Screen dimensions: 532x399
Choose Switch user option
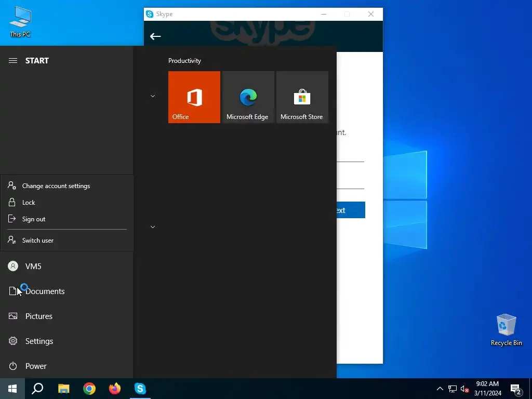click(x=67, y=240)
